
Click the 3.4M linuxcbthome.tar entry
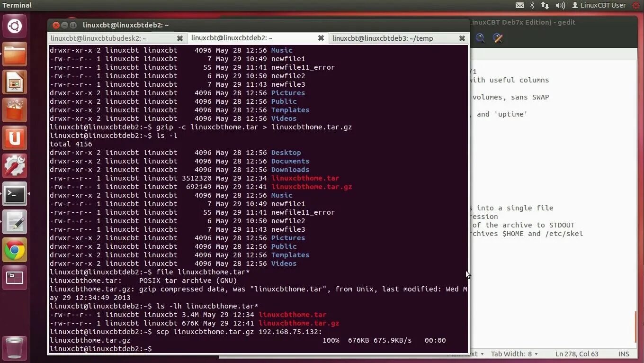pyautogui.click(x=292, y=315)
